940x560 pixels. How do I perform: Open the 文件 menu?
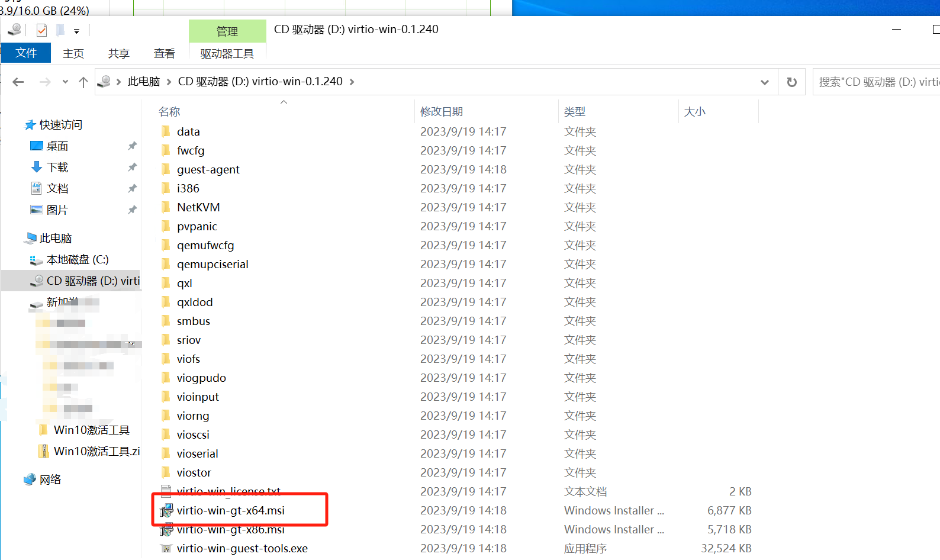[26, 53]
